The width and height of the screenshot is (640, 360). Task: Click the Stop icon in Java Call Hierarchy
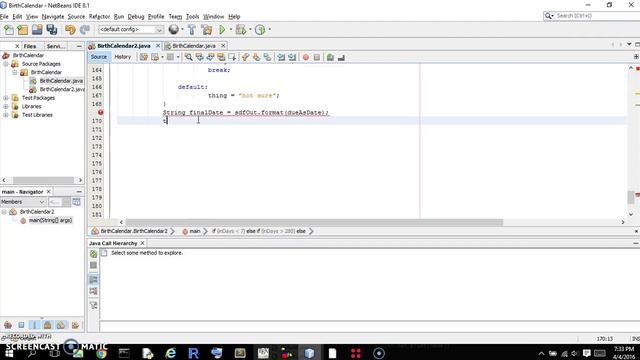[93, 265]
